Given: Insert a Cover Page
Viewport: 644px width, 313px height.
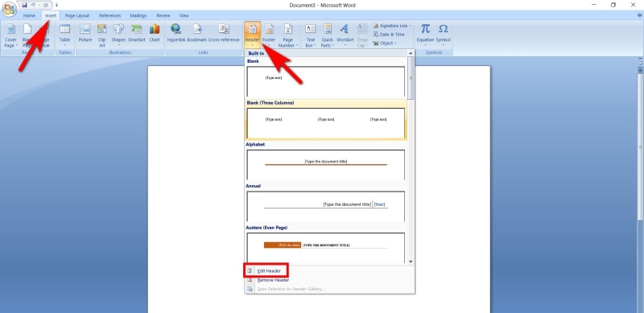Looking at the screenshot, I should coord(10,35).
